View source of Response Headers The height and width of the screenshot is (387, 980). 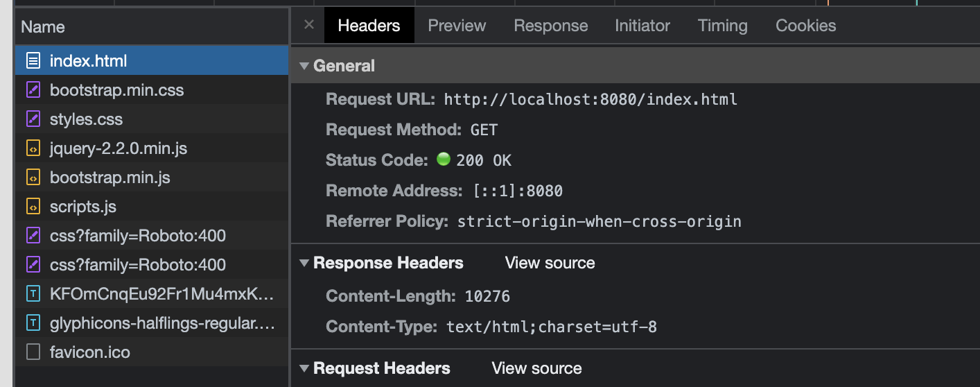[x=550, y=263]
